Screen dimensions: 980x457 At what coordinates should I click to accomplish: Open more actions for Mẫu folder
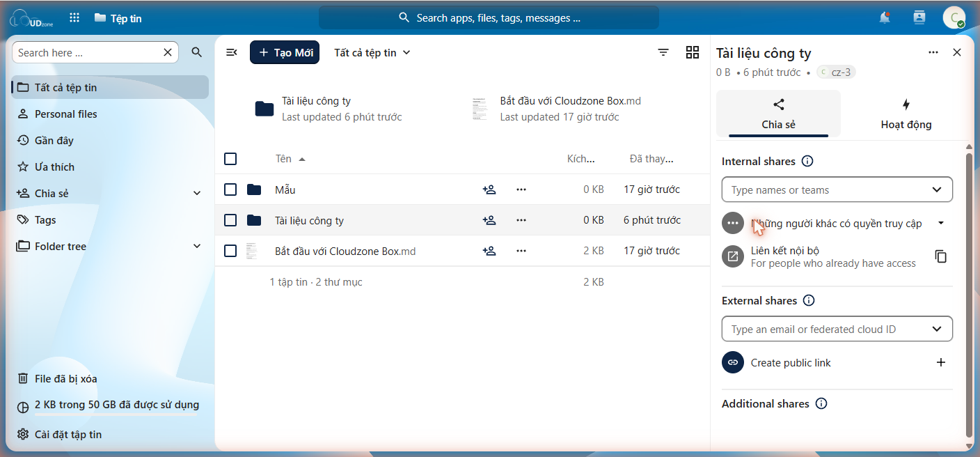pos(521,189)
